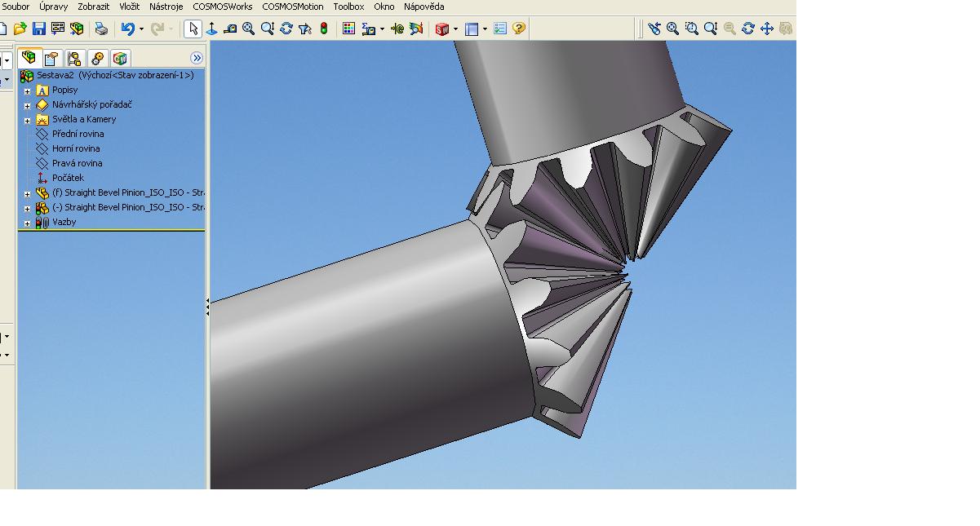Open the Nástroje menu
Viewport: 980px width, 526px height.
coord(166,7)
